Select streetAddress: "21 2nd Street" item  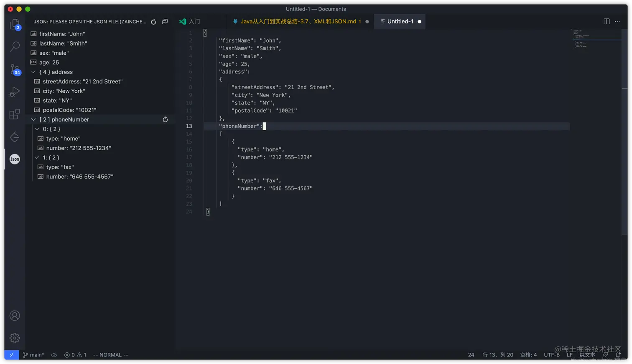point(100,81)
